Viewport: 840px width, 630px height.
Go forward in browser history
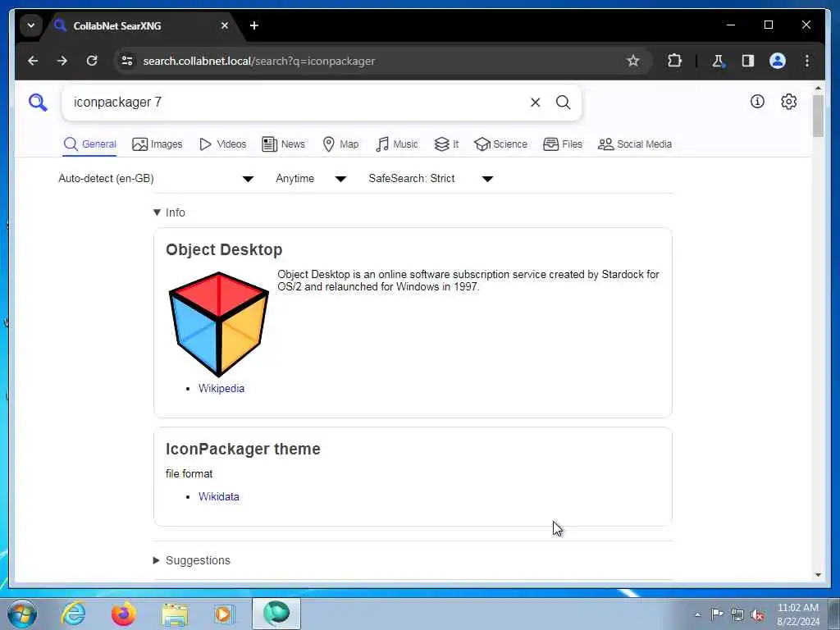click(x=62, y=61)
